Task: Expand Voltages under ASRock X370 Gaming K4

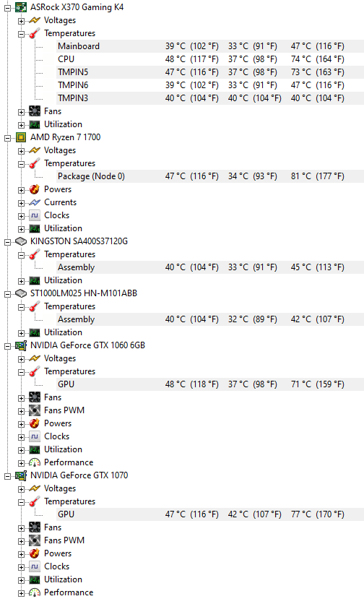Action: (21, 21)
